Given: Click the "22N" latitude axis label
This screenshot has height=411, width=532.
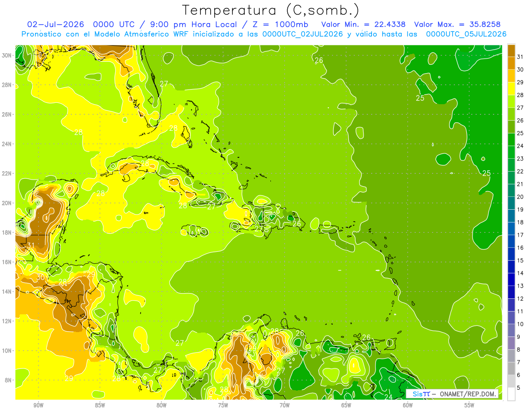Looking at the screenshot, I should 6,173.
